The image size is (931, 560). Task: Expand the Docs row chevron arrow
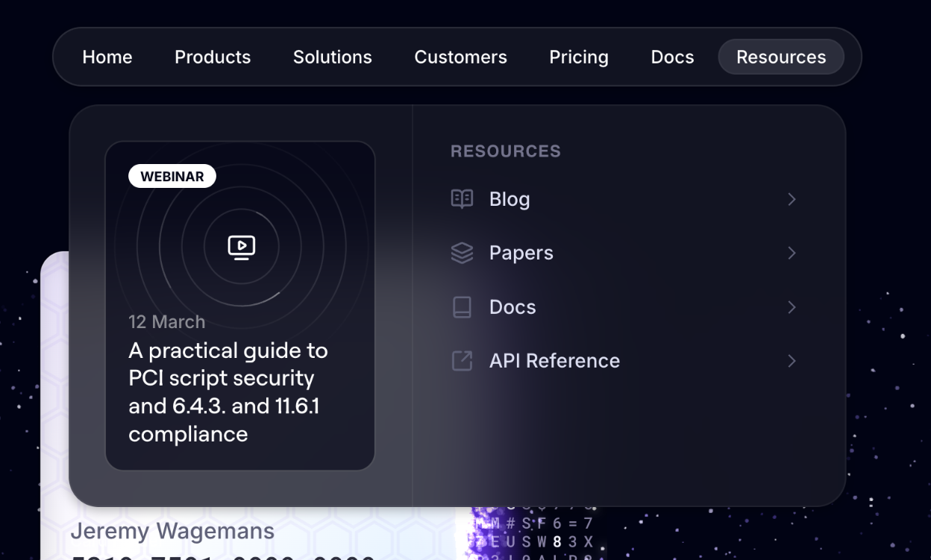[791, 307]
